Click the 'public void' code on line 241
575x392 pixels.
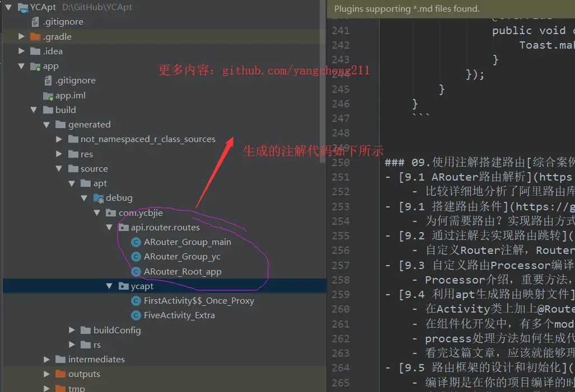pos(529,31)
